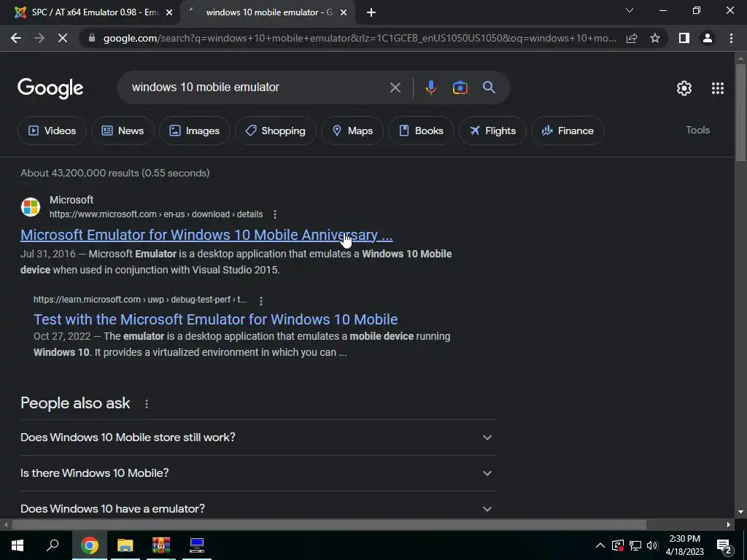747x560 pixels.
Task: Open Windows taskbar search
Action: (53, 545)
